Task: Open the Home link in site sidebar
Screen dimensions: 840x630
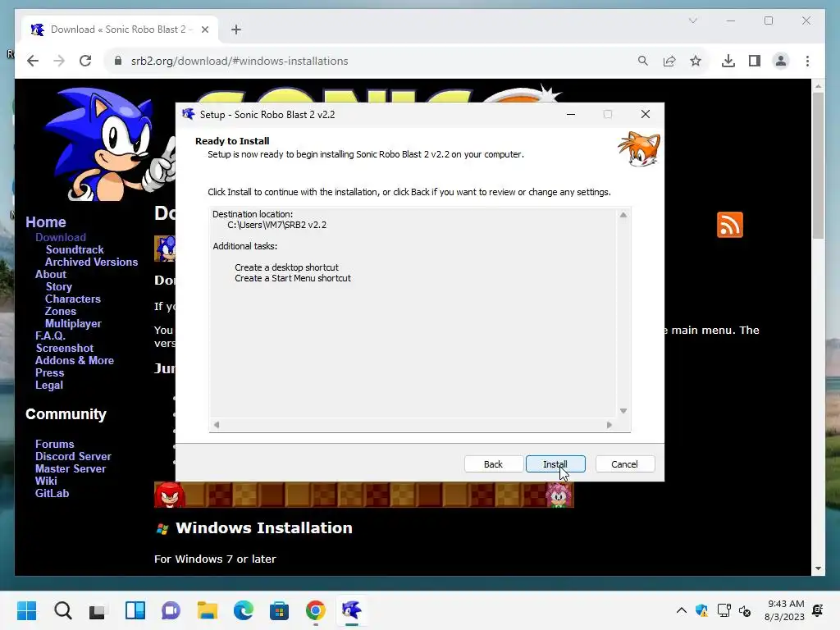Action: click(x=46, y=221)
